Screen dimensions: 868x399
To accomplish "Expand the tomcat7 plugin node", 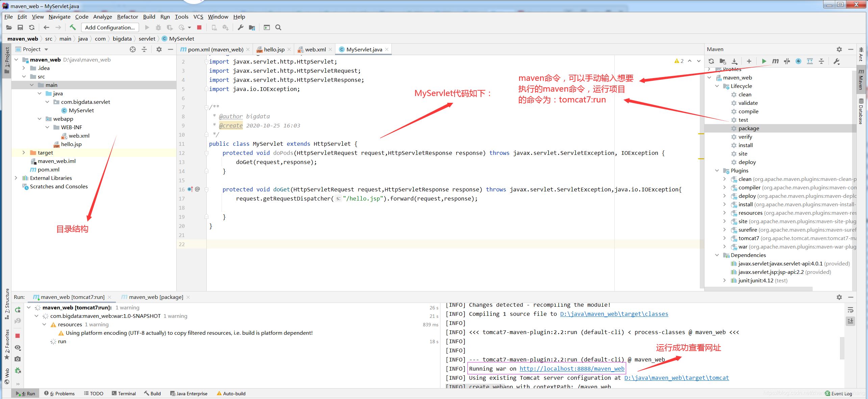I will (724, 238).
